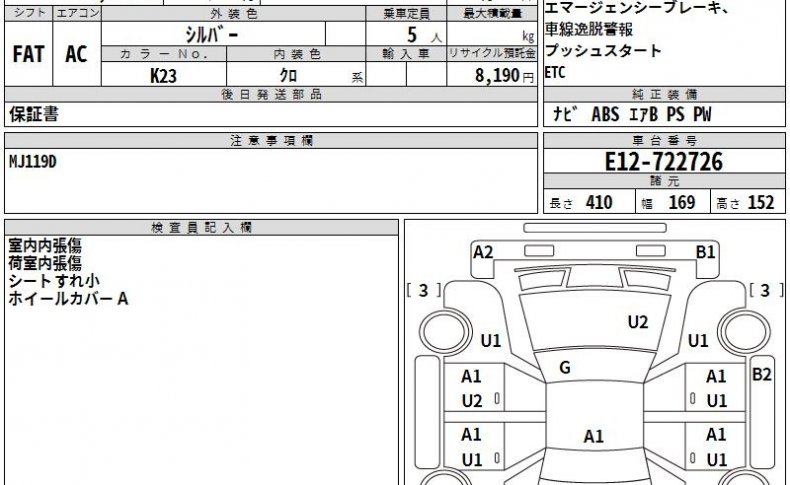This screenshot has height=485, width=790.
Task: Click the '輸入車' header
Action: point(406,53)
